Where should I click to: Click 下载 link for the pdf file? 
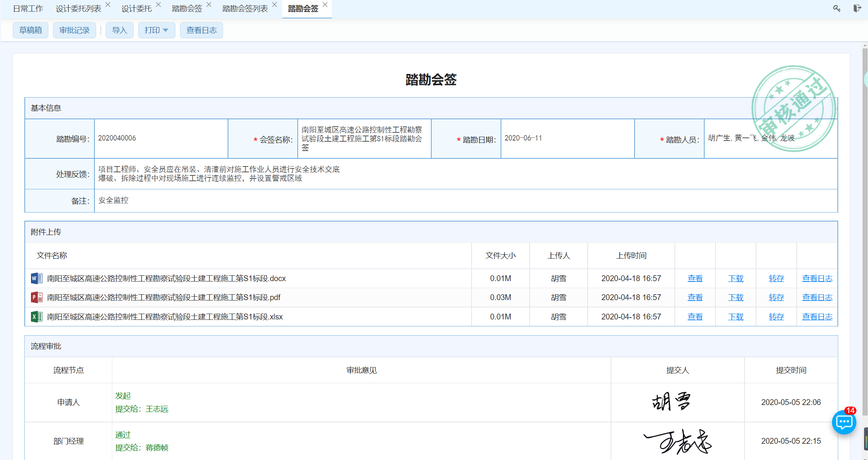point(736,297)
